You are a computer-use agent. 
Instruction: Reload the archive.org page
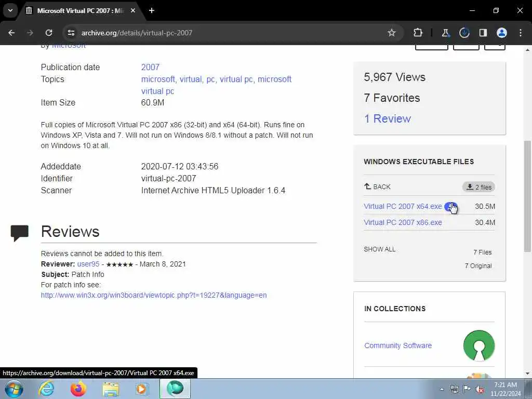(x=49, y=33)
